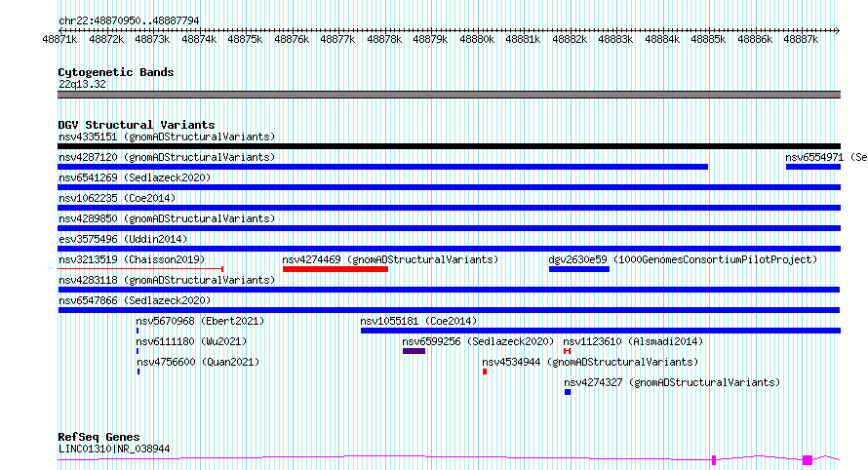The width and height of the screenshot is (868, 470).
Task: Click the blue dgv2630e59 variant bar
Action: (x=579, y=269)
